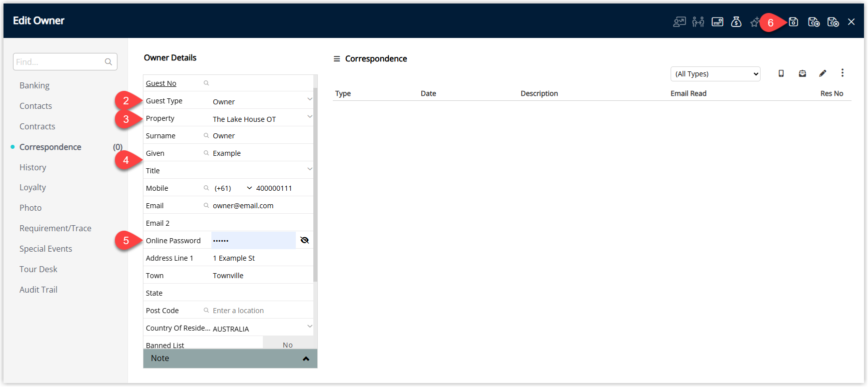This screenshot has width=868, height=387.
Task: Click the Town field containing Townville
Action: [x=262, y=275]
